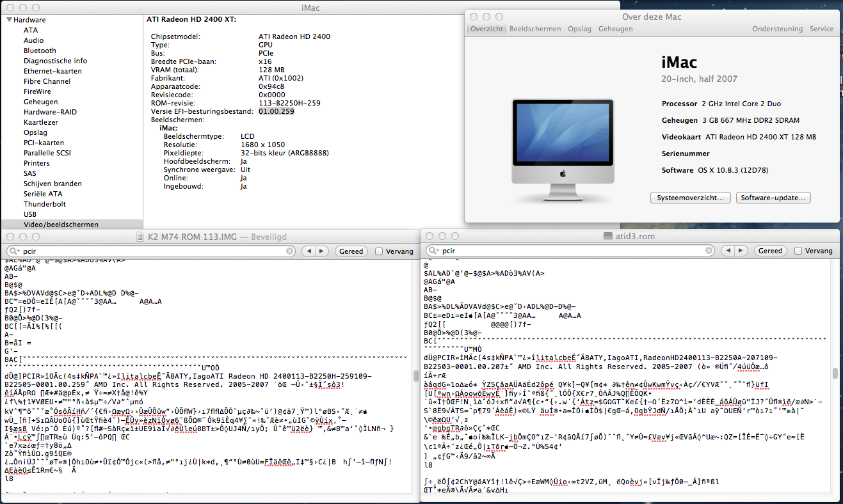The height and width of the screenshot is (504, 843).
Task: Open the Service tab
Action: [x=821, y=29]
